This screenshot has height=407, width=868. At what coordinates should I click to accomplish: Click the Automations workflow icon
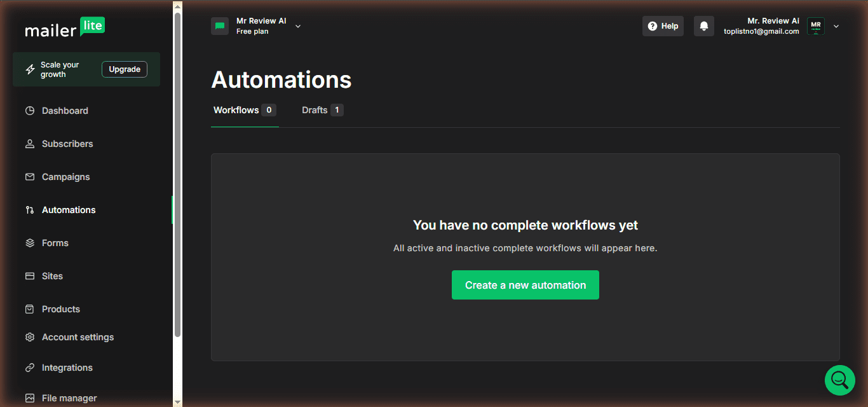pos(30,210)
